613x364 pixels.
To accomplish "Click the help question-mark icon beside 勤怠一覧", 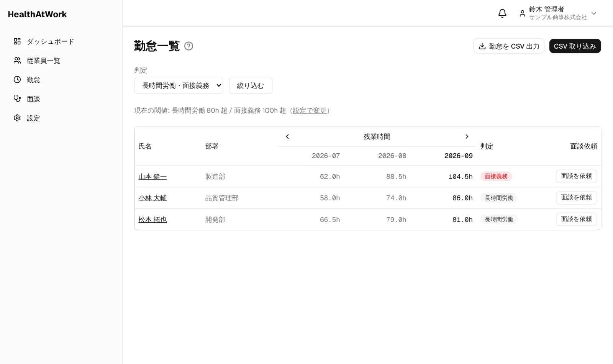I will tap(188, 46).
